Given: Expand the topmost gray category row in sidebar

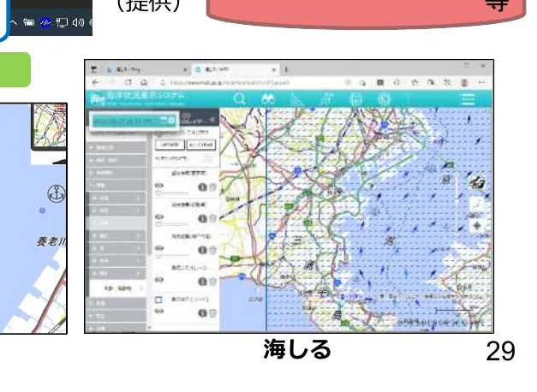Looking at the screenshot, I should pos(117,147).
